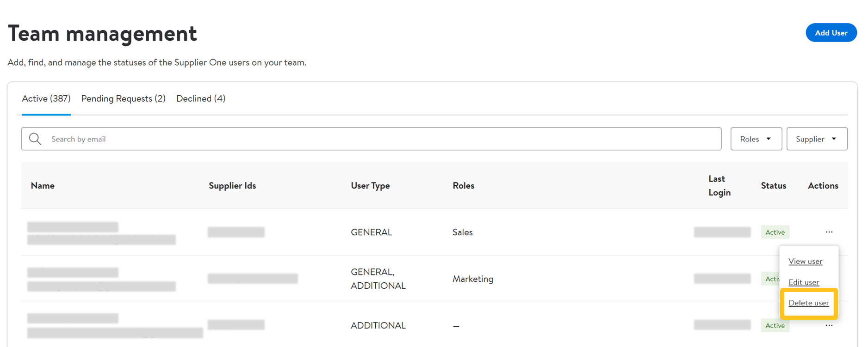Click the Add User button
This screenshot has height=347, width=868.
click(x=831, y=33)
